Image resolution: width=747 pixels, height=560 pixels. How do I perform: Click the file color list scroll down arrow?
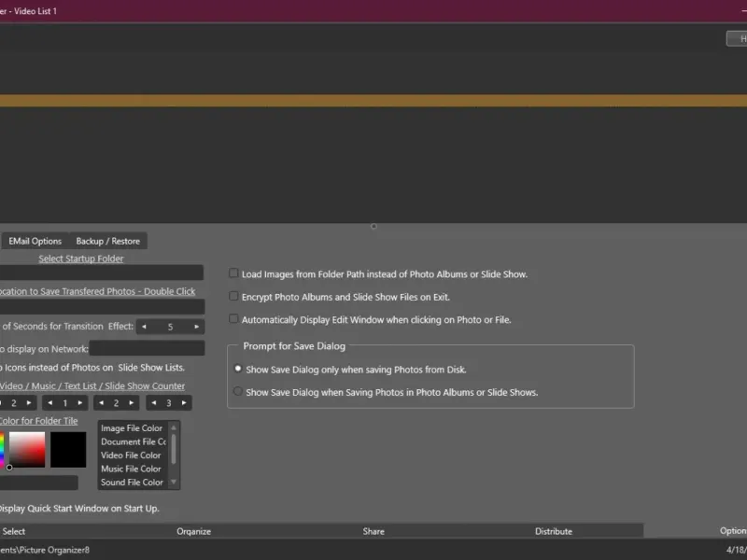point(174,482)
